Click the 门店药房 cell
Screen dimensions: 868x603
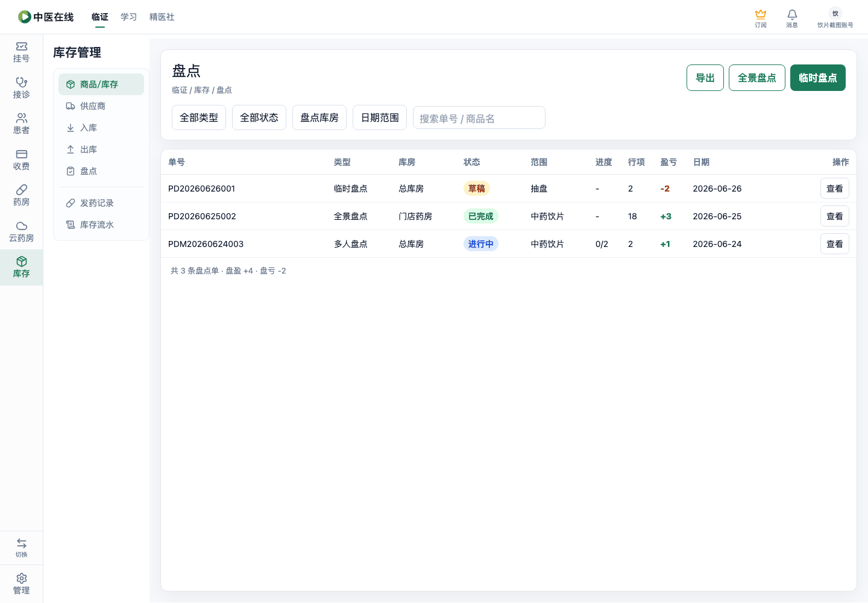(x=415, y=216)
